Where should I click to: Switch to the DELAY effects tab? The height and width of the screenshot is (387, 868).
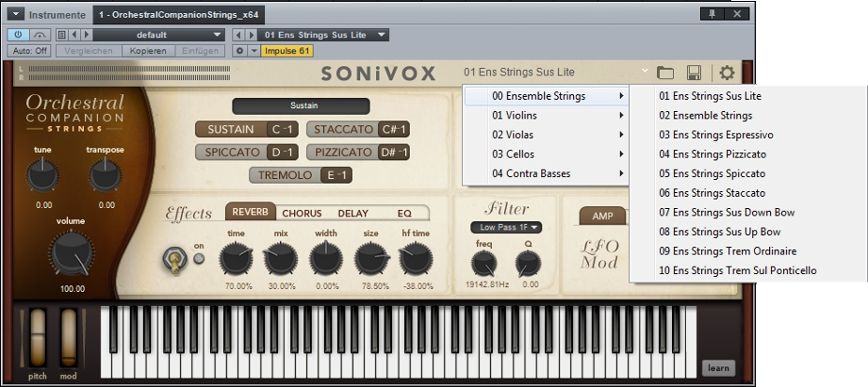(353, 214)
